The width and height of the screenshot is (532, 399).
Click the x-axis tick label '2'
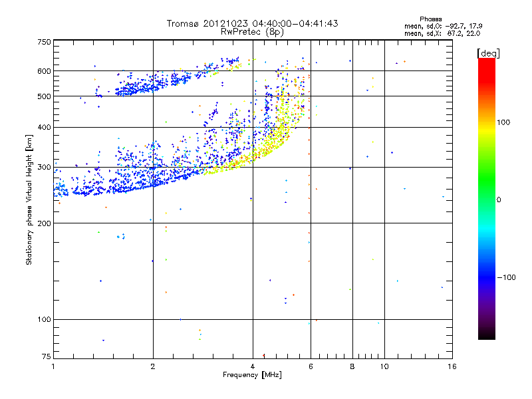(153, 366)
